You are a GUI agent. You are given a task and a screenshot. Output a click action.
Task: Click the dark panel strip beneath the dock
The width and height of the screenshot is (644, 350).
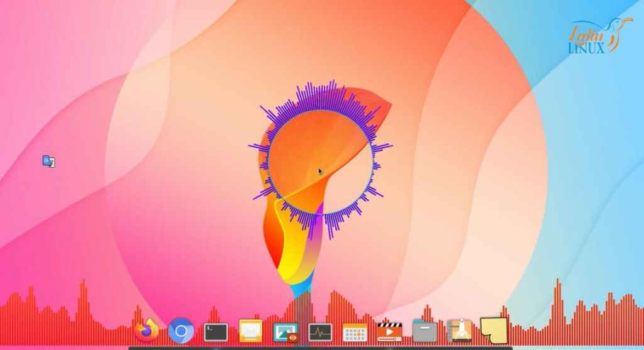321,347
